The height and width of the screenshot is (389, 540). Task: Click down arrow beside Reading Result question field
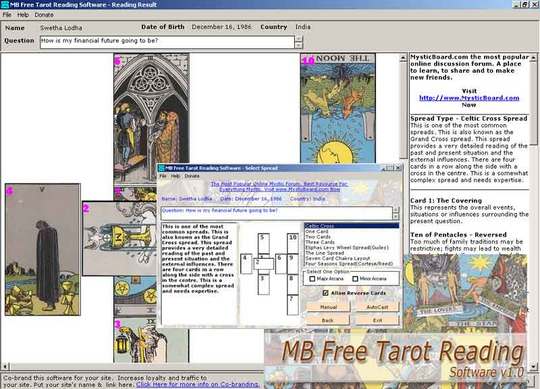click(x=299, y=45)
